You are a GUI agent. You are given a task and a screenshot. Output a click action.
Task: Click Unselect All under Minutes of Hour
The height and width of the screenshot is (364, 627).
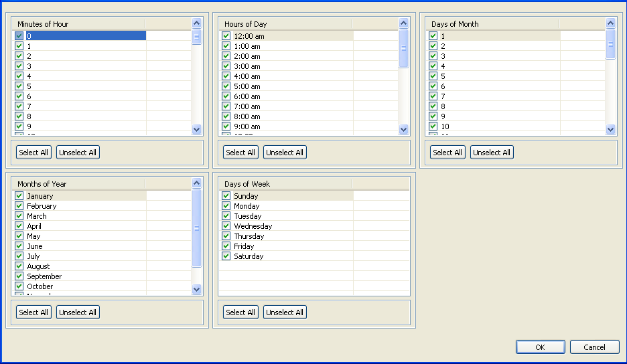coord(78,153)
